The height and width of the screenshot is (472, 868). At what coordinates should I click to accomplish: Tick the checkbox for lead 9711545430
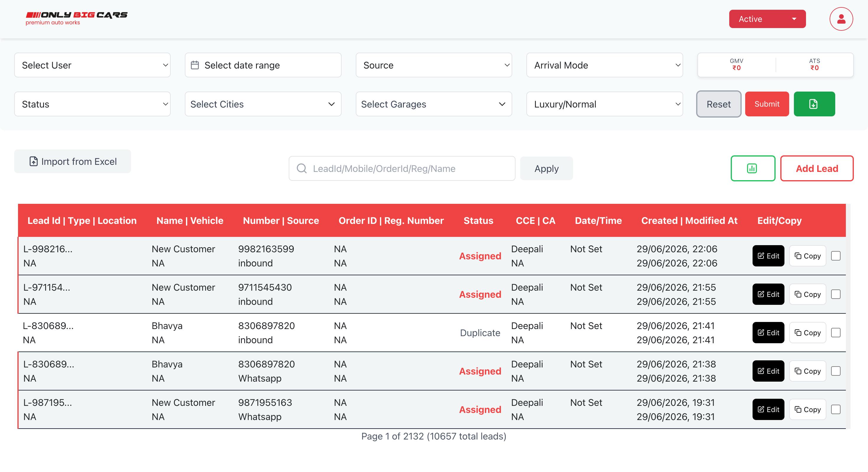836,294
